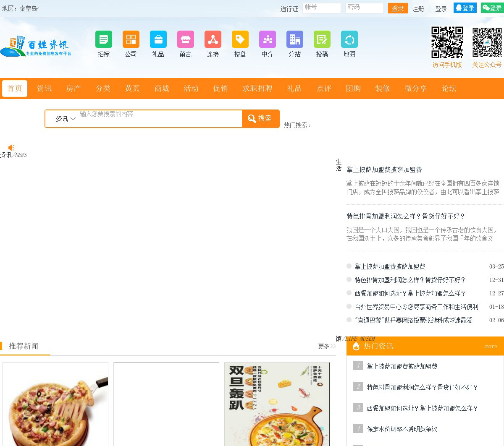This screenshot has height=446, width=504.
Task: Open list item 台州世界贸易中心 dated 01-18
Action: (x=417, y=307)
